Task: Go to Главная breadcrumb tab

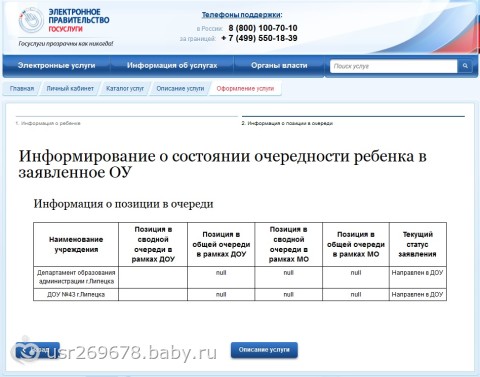Action: coord(22,88)
